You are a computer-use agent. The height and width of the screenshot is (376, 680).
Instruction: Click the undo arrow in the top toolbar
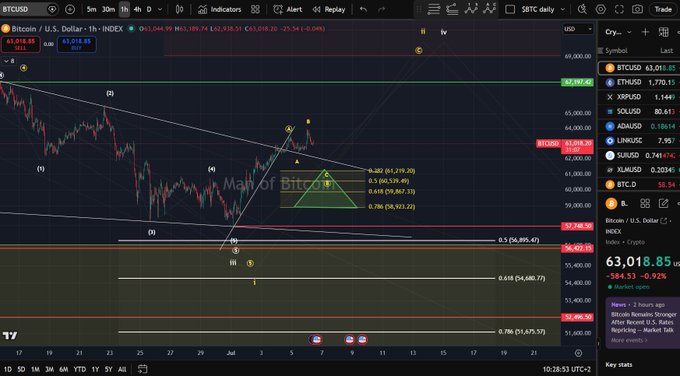point(363,9)
